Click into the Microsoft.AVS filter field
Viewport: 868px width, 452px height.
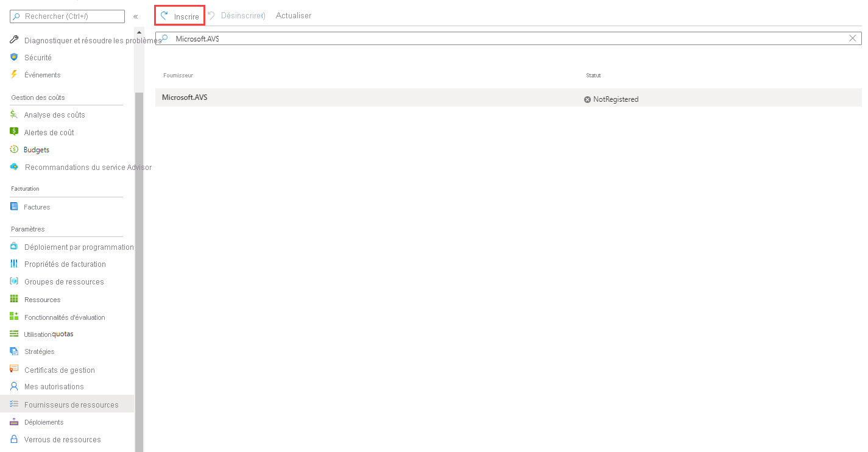tap(508, 38)
